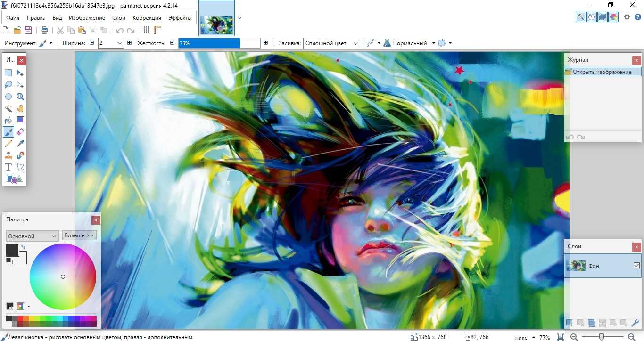Choose the Text tool
The height and width of the screenshot is (341, 644).
coord(8,167)
